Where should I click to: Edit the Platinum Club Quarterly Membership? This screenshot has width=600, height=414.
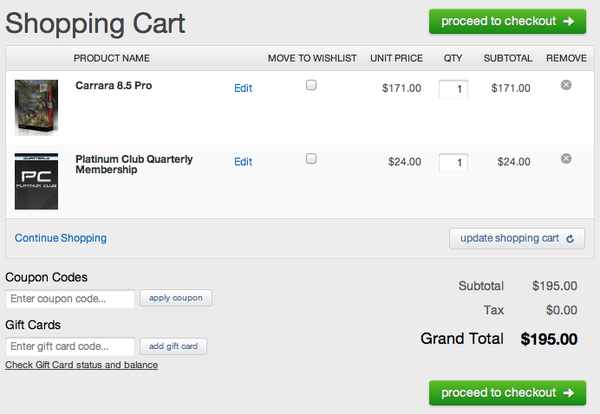click(243, 161)
